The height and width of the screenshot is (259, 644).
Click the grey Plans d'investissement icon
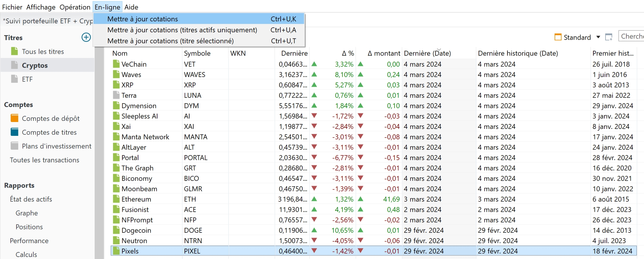[x=14, y=146]
